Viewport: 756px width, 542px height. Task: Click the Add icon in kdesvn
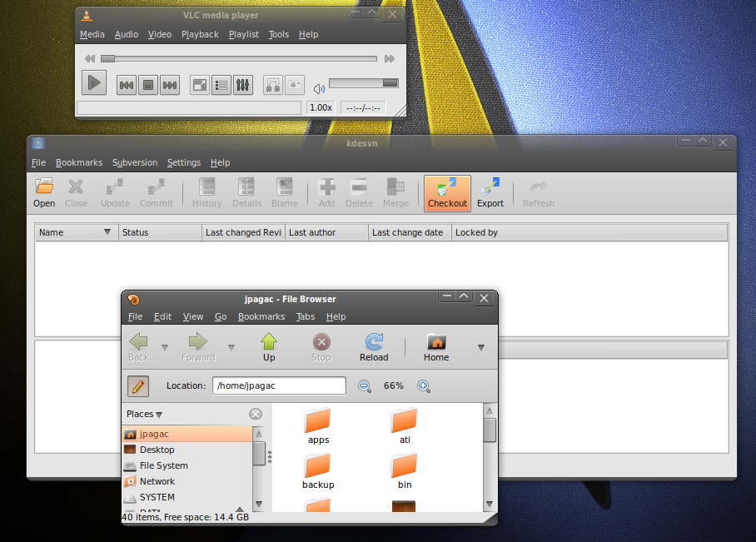click(326, 193)
